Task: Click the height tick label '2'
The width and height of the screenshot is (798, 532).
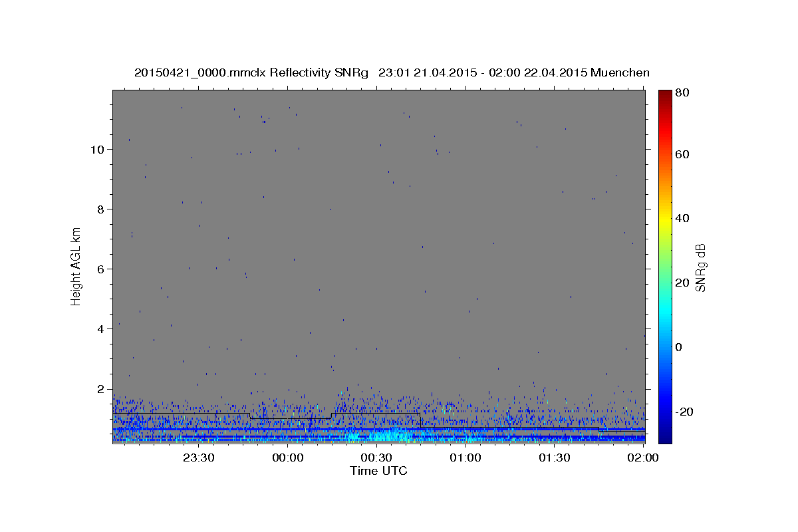Action: pyautogui.click(x=100, y=388)
